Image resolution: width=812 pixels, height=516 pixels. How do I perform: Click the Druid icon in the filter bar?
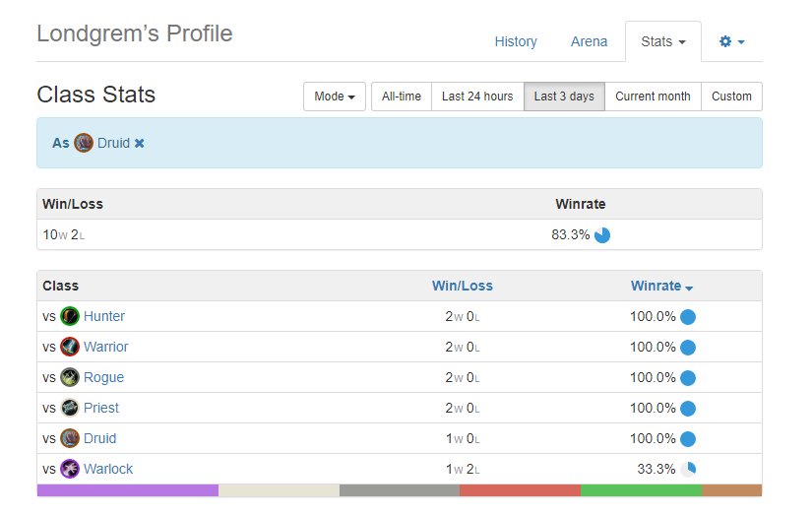tap(84, 143)
